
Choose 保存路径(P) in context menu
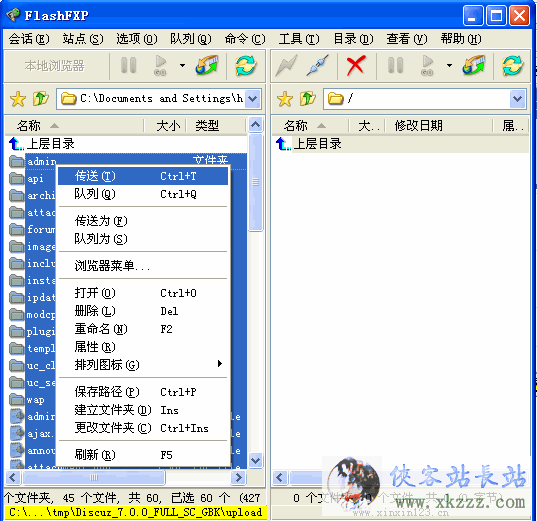[143, 392]
